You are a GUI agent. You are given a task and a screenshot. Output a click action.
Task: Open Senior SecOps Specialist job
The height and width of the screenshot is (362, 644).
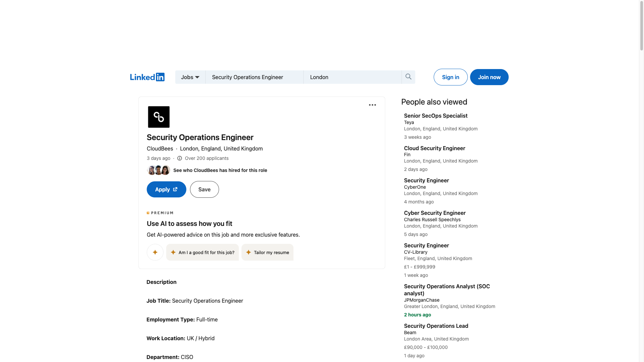pos(435,116)
